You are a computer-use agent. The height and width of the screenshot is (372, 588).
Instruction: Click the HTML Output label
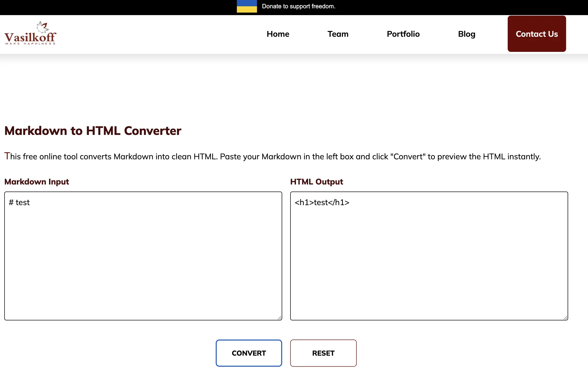[316, 181]
